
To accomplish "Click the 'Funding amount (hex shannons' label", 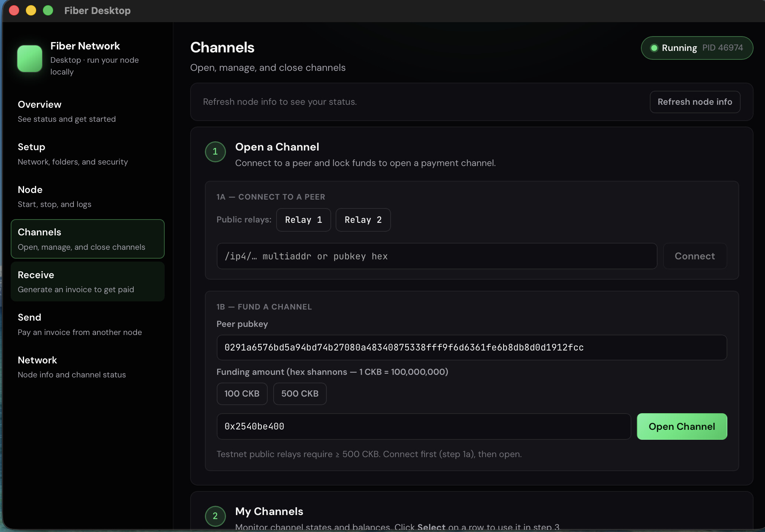I will [x=332, y=372].
